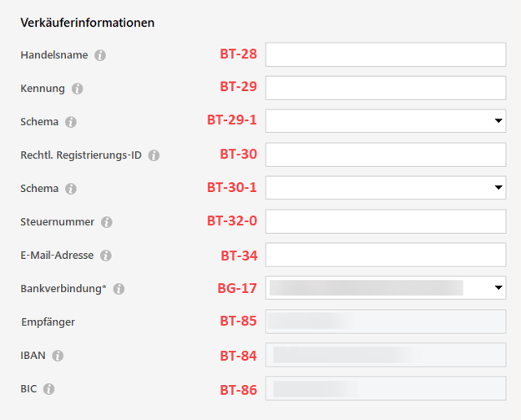Focus the Kennung BT-29 text field
521x420 pixels.
(386, 88)
